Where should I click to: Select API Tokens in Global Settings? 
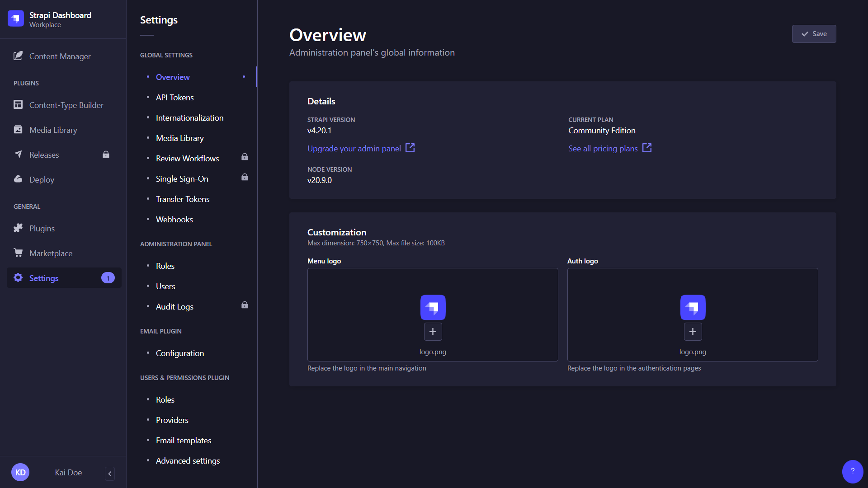pos(175,97)
